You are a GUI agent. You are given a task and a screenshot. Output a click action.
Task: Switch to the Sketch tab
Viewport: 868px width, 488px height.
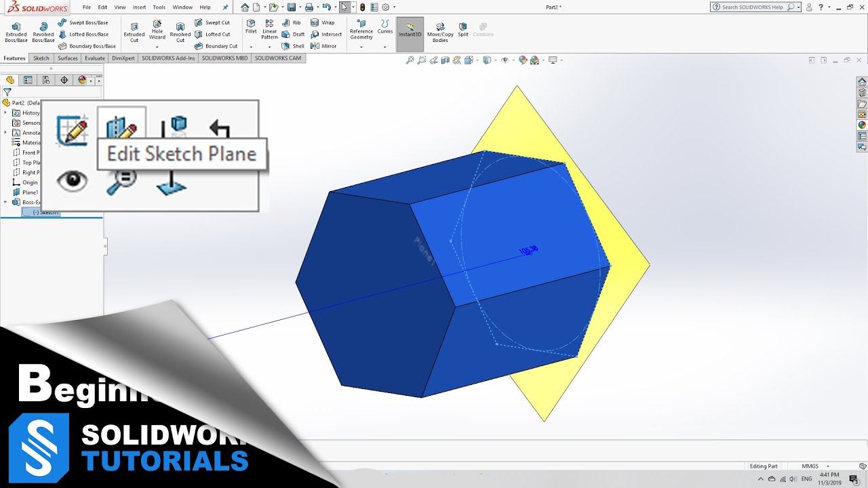(x=41, y=58)
